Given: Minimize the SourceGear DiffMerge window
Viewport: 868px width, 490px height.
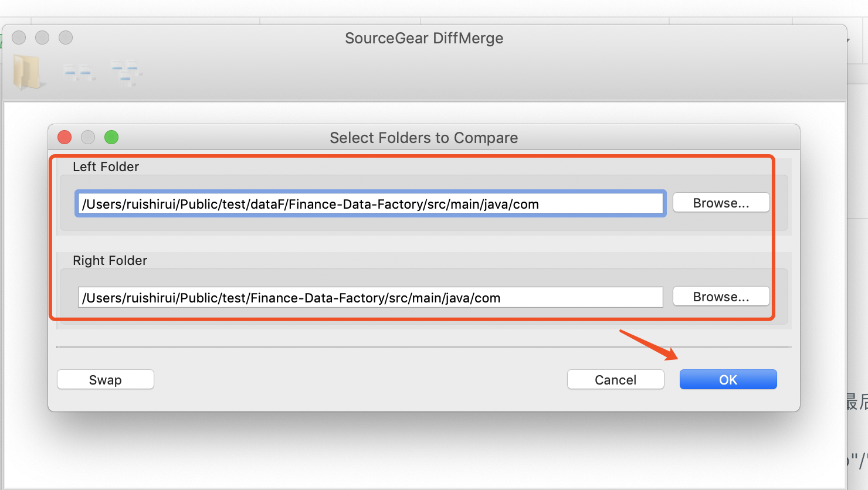Looking at the screenshot, I should click(42, 38).
